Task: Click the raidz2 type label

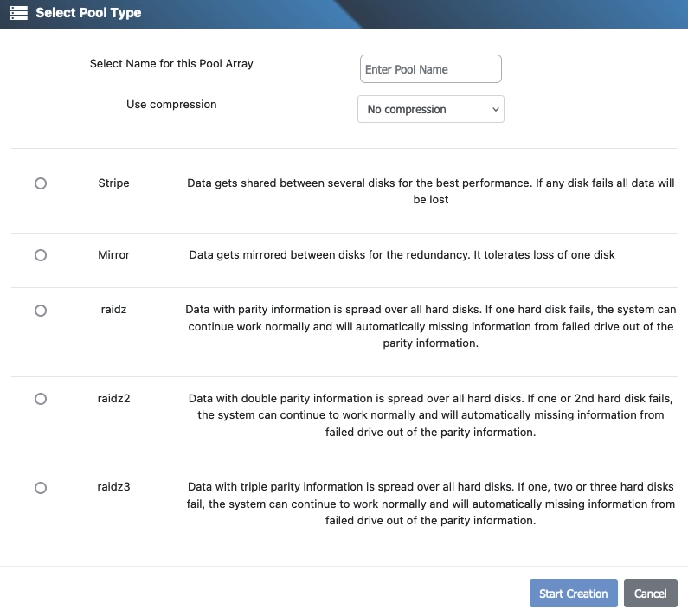Action: click(113, 399)
